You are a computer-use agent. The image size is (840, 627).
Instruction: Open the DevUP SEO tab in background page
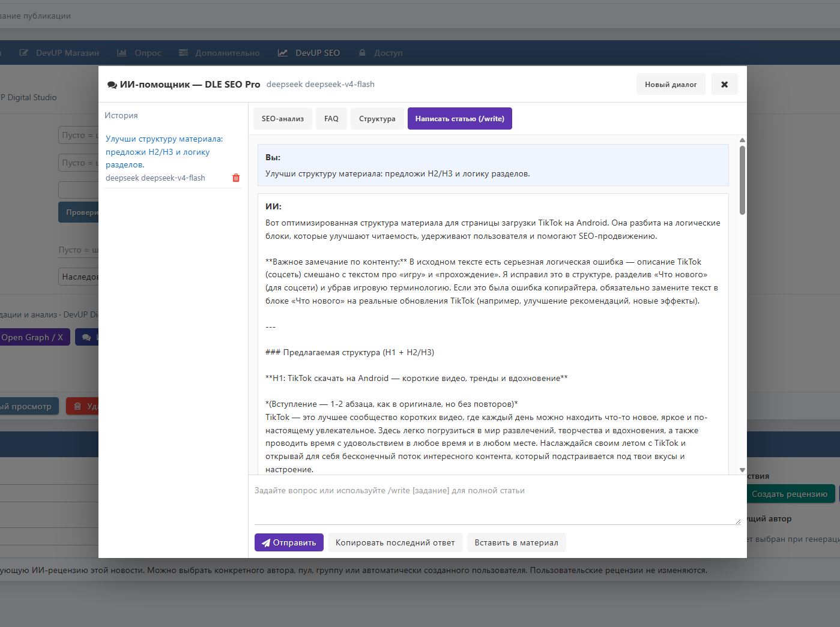309,53
